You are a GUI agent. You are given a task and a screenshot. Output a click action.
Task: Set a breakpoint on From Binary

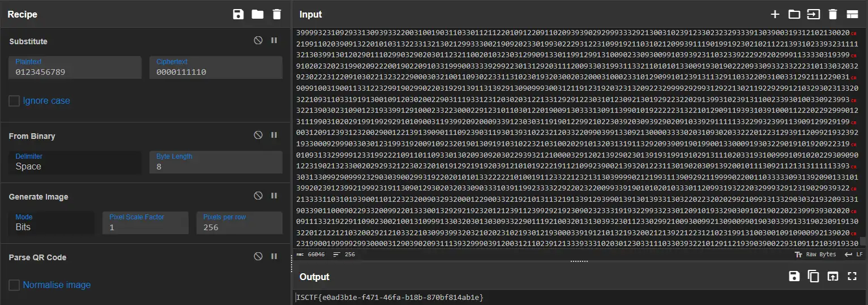pyautogui.click(x=274, y=135)
